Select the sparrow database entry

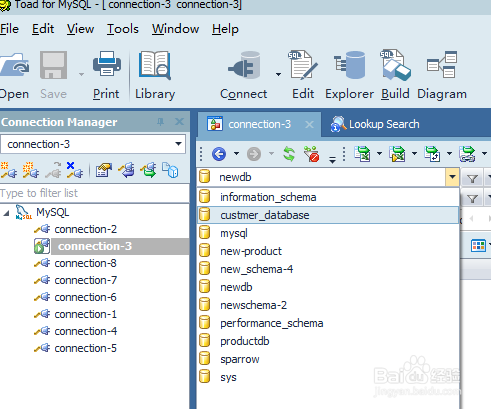[x=328, y=359]
